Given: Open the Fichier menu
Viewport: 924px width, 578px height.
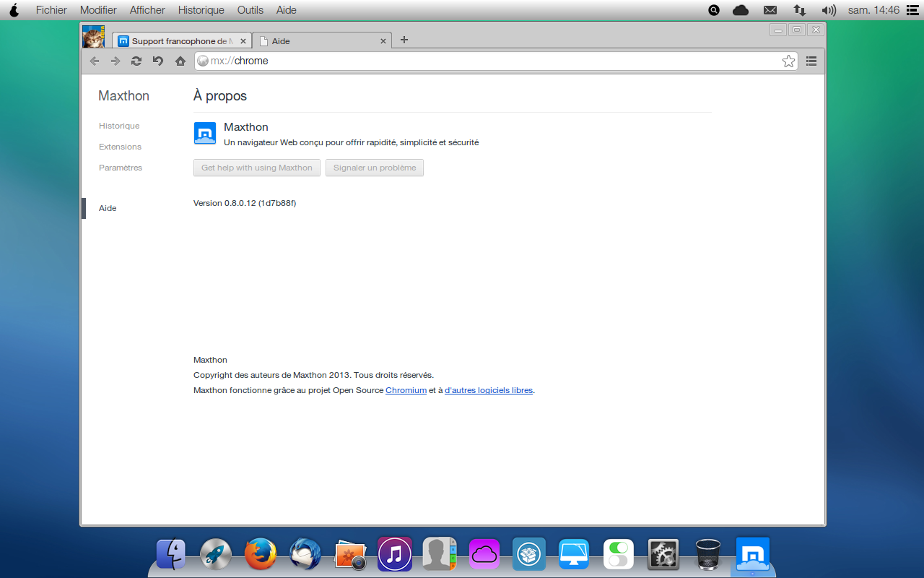Looking at the screenshot, I should (51, 10).
